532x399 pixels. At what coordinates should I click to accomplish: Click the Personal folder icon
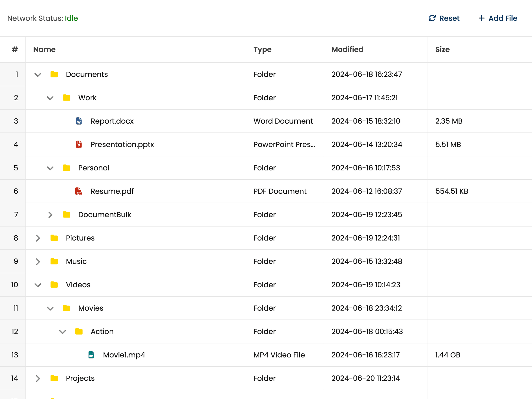(x=66, y=168)
